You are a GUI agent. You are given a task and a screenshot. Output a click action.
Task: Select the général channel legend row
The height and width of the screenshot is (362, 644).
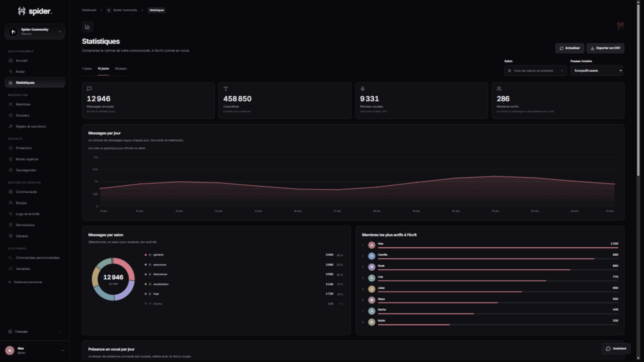[244, 255]
